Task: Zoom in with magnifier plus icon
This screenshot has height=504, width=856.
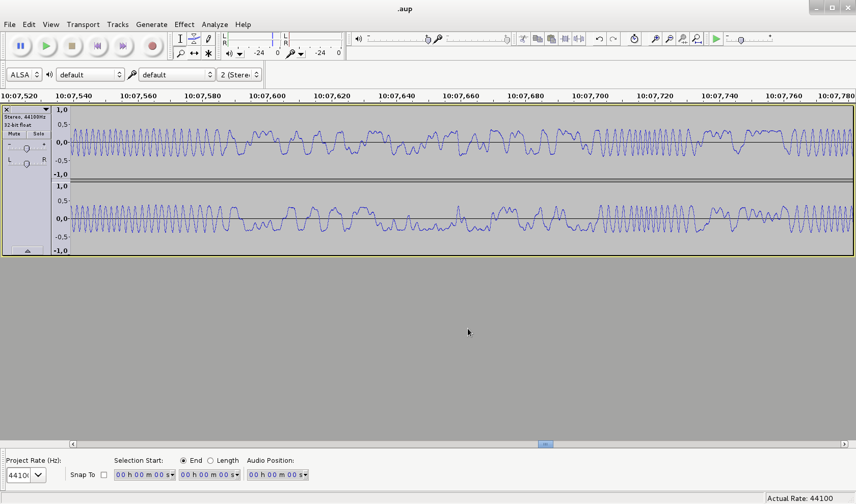Action: pyautogui.click(x=656, y=39)
